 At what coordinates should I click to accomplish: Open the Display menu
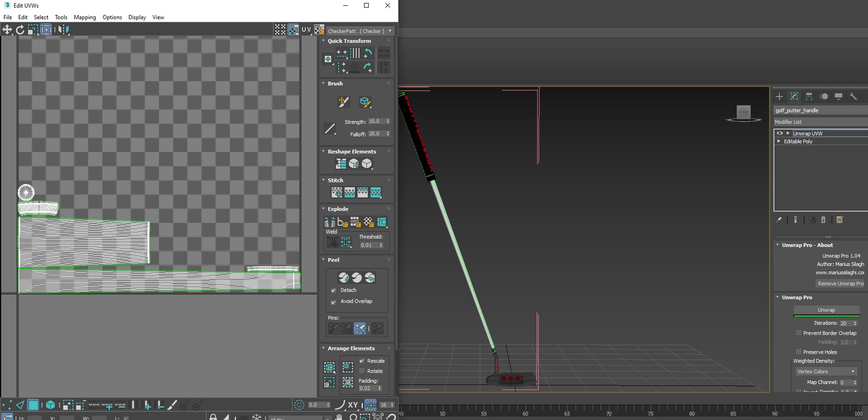pyautogui.click(x=137, y=17)
